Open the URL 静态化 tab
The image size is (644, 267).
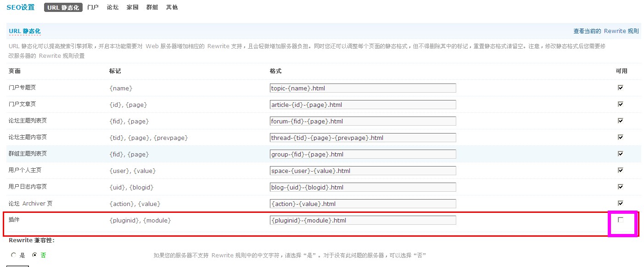point(63,7)
